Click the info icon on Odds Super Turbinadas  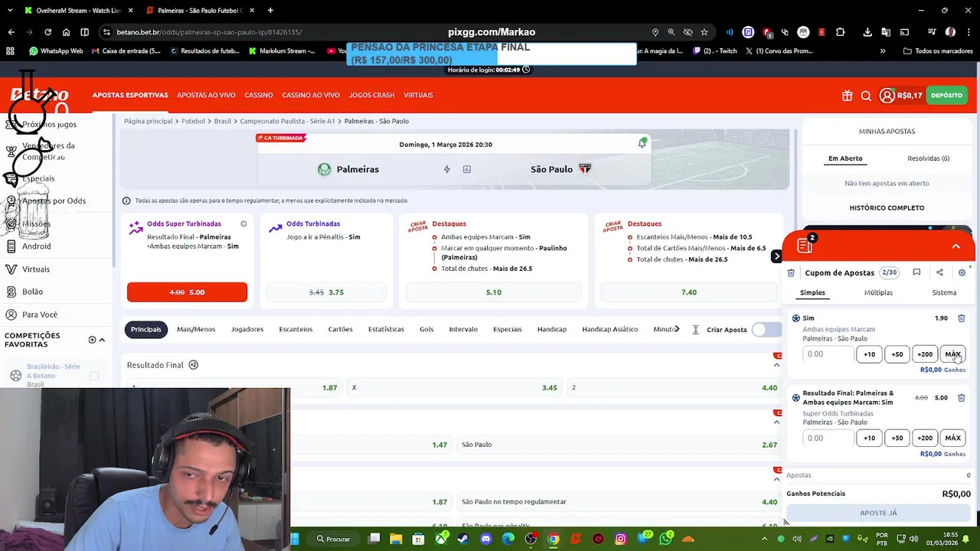[243, 223]
